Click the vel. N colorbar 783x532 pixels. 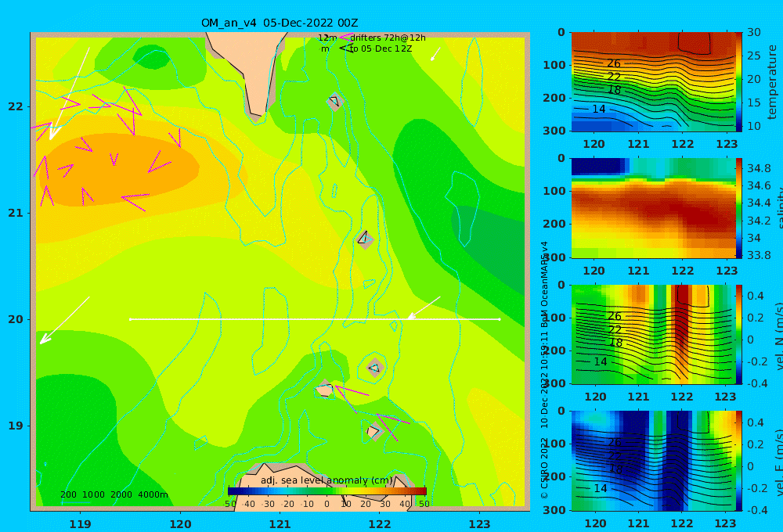tap(739, 334)
